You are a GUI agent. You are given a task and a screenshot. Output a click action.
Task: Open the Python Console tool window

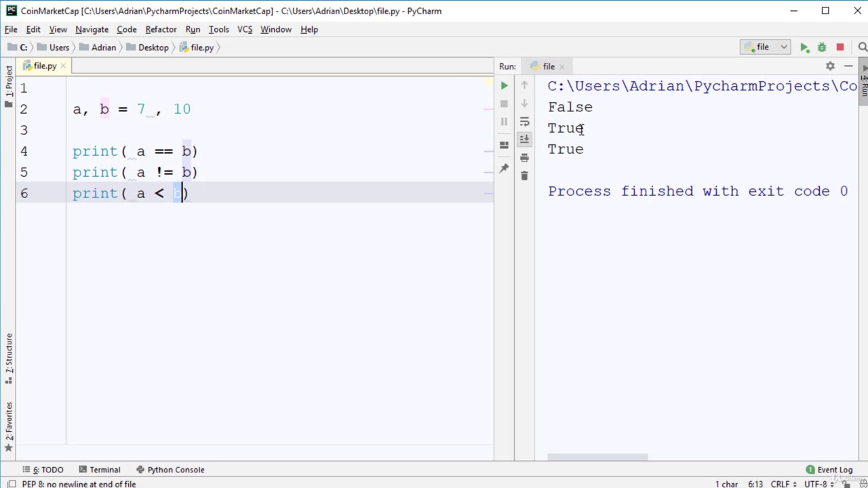(170, 470)
